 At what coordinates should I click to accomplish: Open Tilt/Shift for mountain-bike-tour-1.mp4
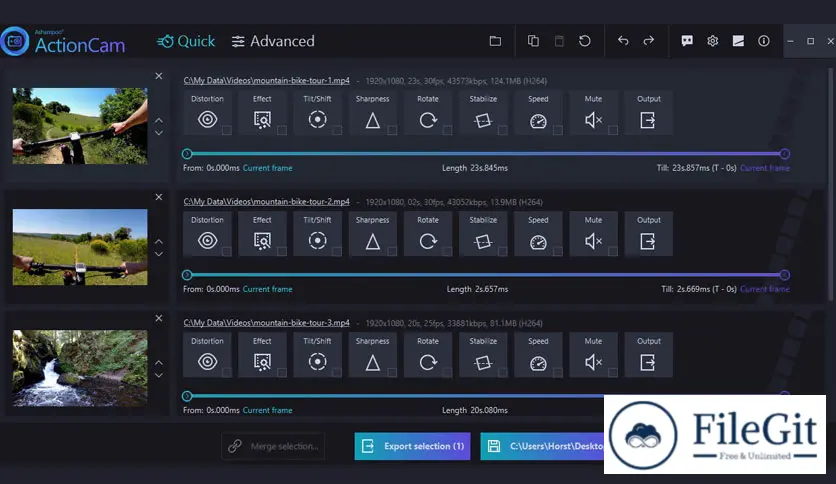click(317, 113)
